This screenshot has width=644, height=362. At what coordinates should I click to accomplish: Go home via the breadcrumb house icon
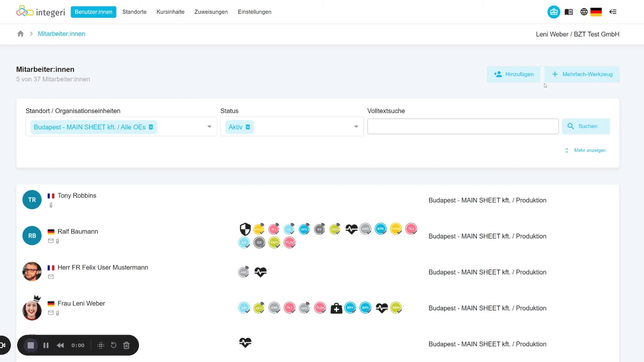21,34
